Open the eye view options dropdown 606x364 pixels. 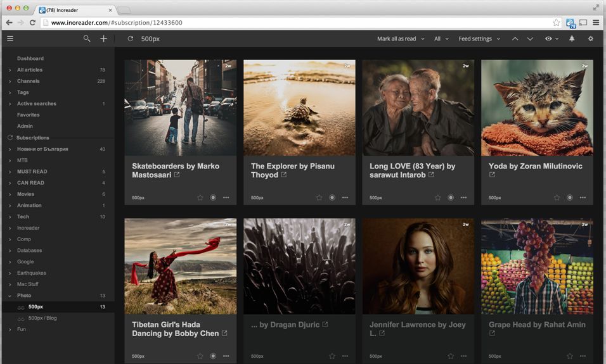pos(551,39)
